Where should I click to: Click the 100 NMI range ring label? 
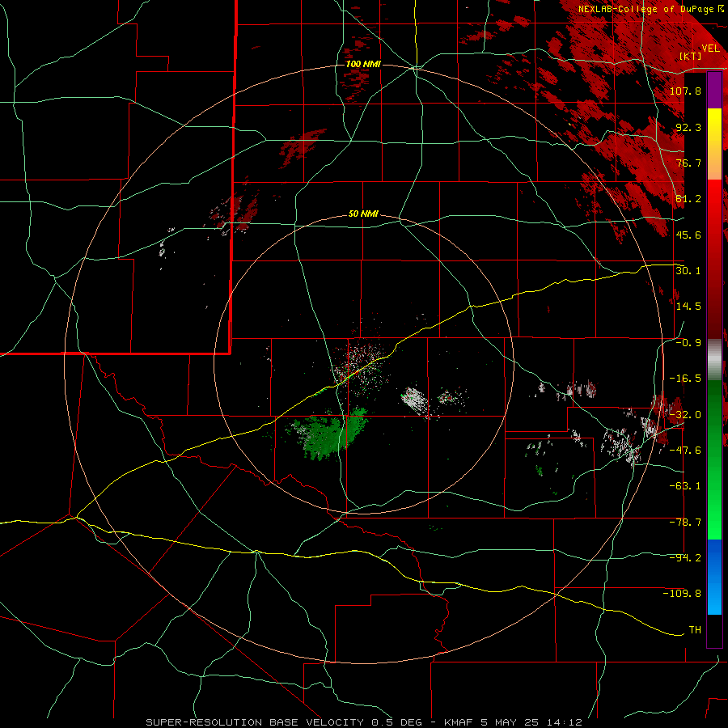pos(363,64)
